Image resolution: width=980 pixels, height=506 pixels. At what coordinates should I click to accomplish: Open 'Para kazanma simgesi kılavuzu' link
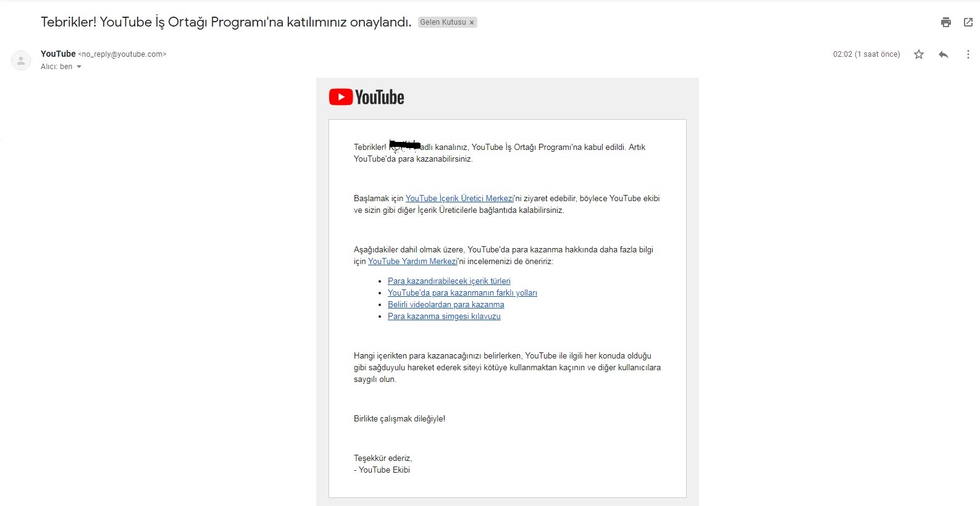[x=444, y=317]
